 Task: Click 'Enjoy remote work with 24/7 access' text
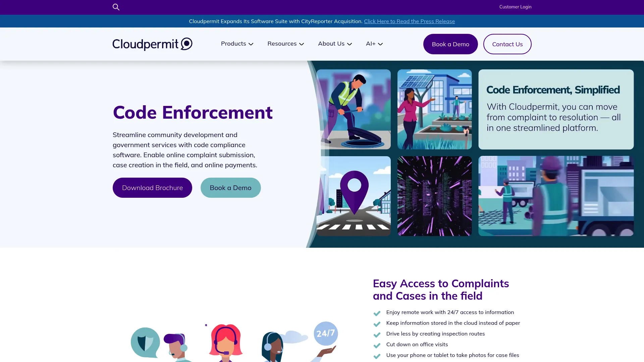[450, 312]
